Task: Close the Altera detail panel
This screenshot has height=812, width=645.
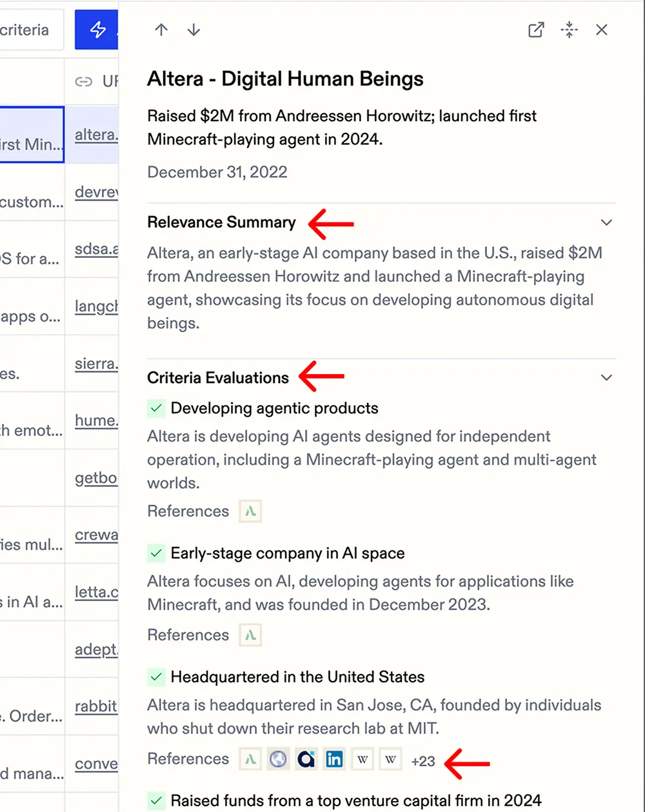Action: point(602,30)
